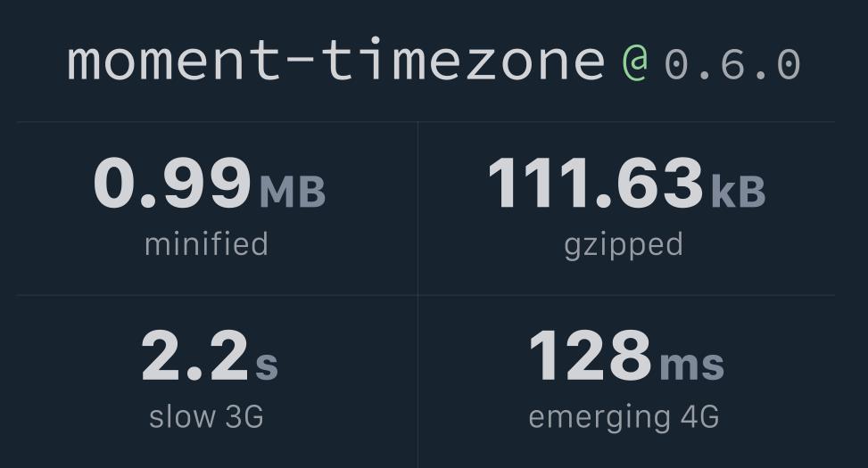
Task: Click the 128 download time value
Action: tap(590, 357)
